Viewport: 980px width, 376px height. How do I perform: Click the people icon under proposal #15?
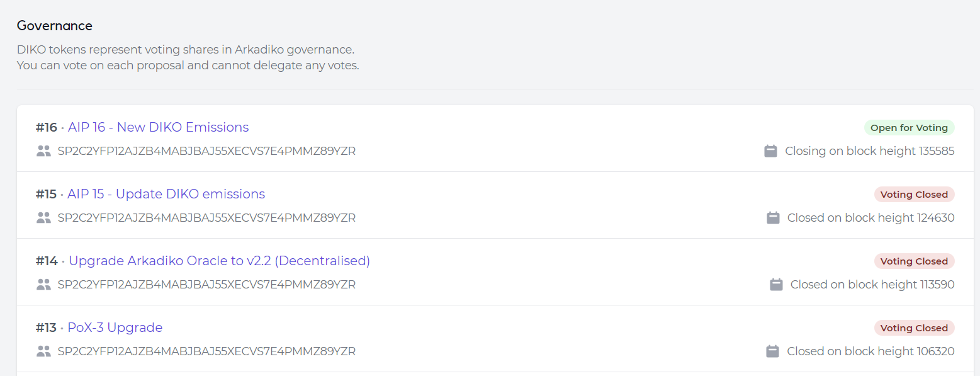[x=43, y=218]
